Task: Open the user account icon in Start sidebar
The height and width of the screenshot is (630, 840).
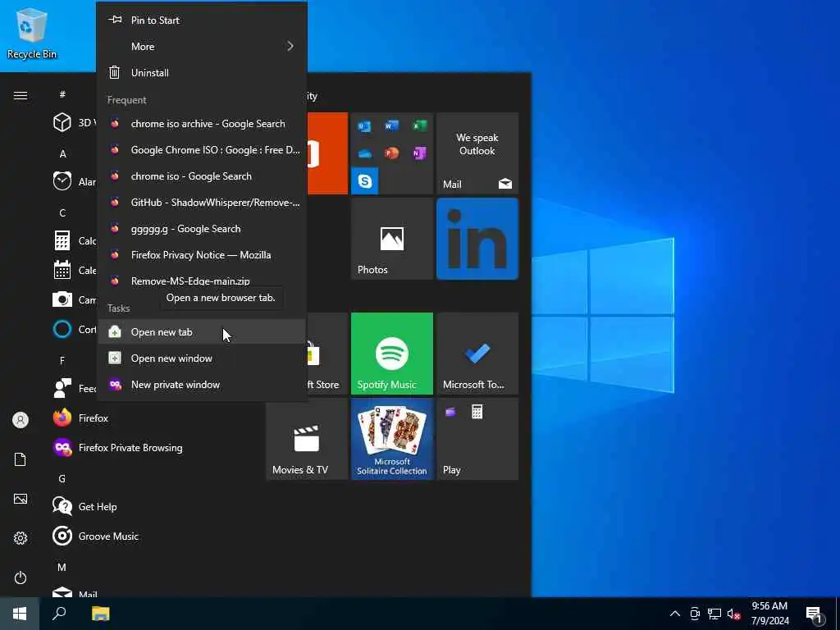Action: coord(21,420)
